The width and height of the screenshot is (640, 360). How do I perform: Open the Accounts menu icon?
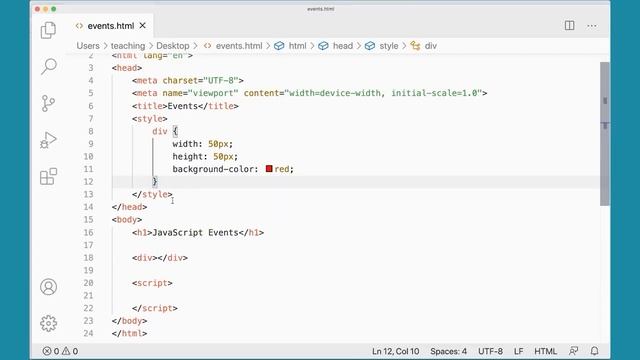[48, 287]
